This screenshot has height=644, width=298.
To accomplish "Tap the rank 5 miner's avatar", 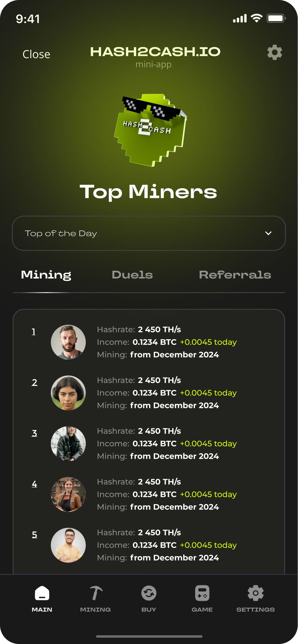I will click(x=68, y=545).
